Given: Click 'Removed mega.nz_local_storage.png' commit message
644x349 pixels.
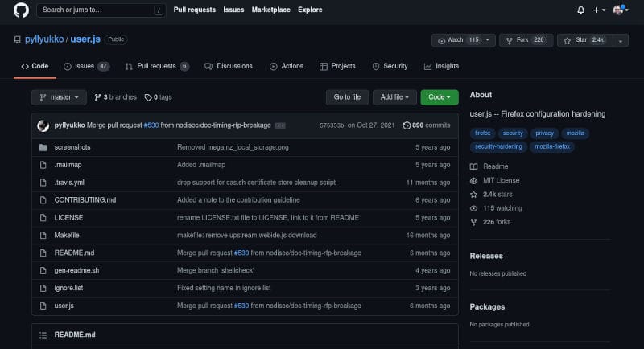Looking at the screenshot, I should [233, 147].
